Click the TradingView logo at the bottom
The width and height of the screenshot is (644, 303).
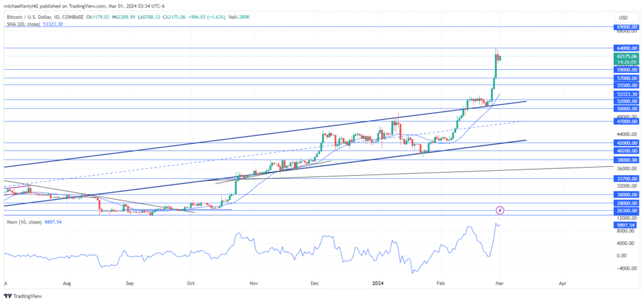click(23, 296)
